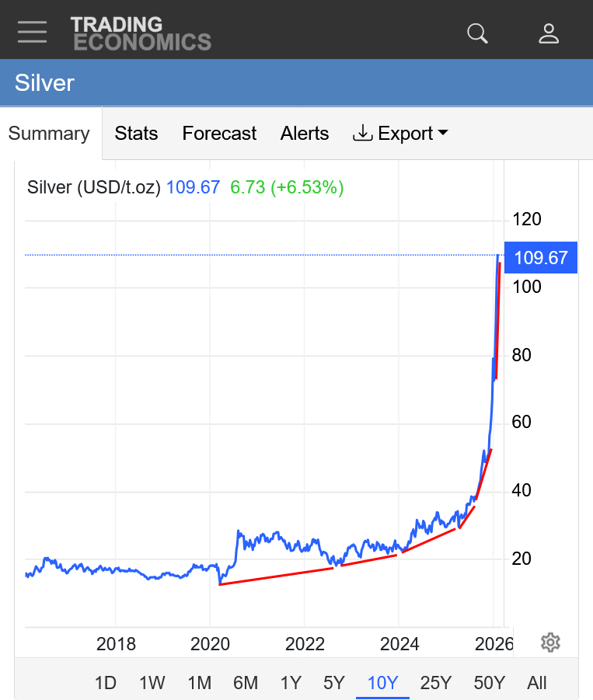Open chart settings gear icon
Viewport: 593px width, 700px height.
[x=550, y=643]
